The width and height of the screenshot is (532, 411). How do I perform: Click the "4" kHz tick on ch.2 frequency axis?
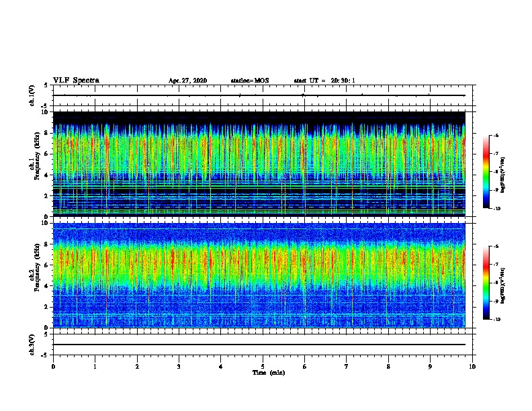47,286
